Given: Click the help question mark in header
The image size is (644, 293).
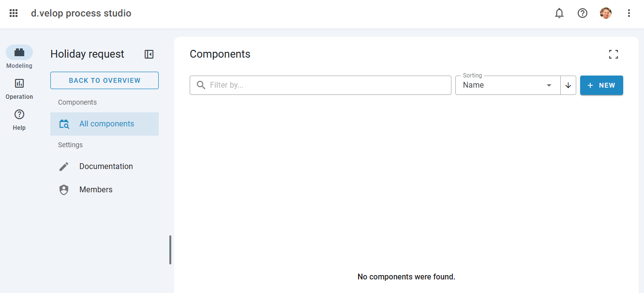Looking at the screenshot, I should point(583,13).
